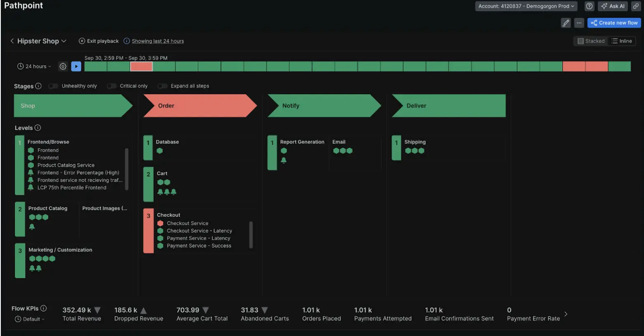Screen dimensions: 644x336
Task: Copy the permalink using the link icon
Action: pyautogui.click(x=636, y=6)
